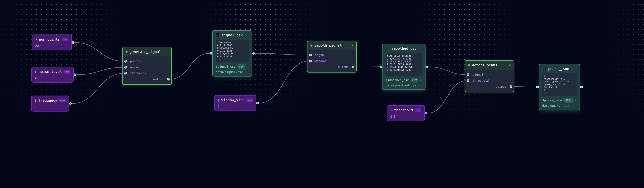Click the table icon on the signal_csv node

point(218,35)
